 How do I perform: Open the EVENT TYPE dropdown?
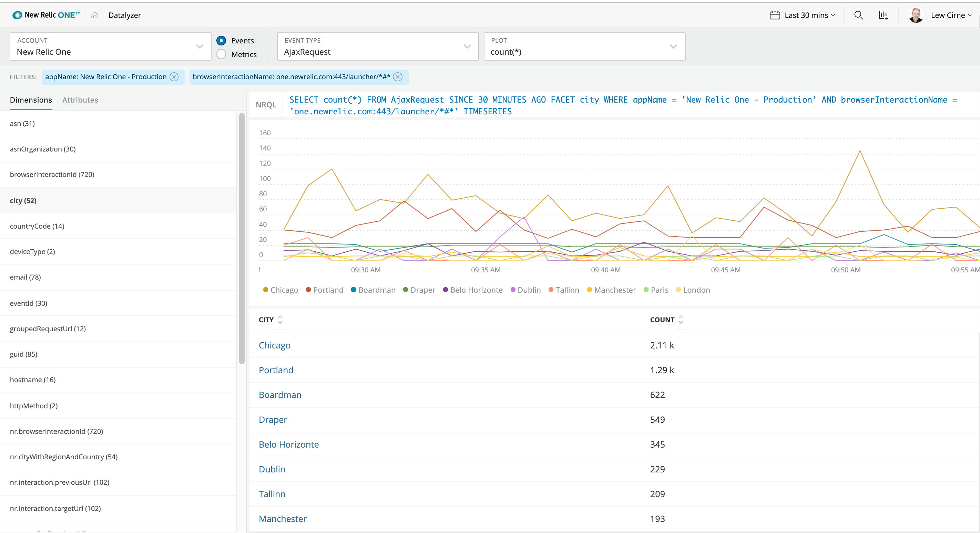click(377, 46)
